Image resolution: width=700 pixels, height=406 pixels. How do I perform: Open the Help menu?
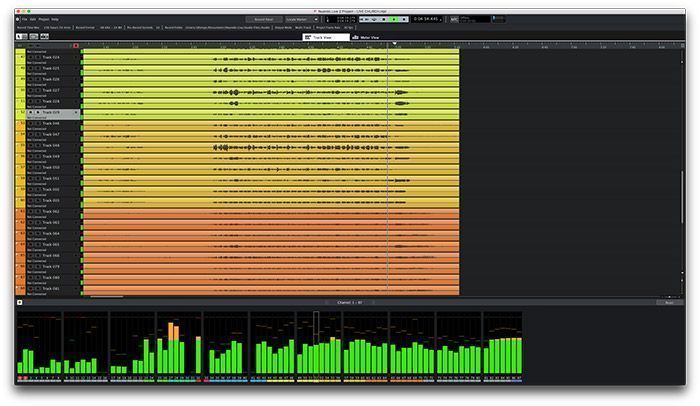(x=55, y=19)
